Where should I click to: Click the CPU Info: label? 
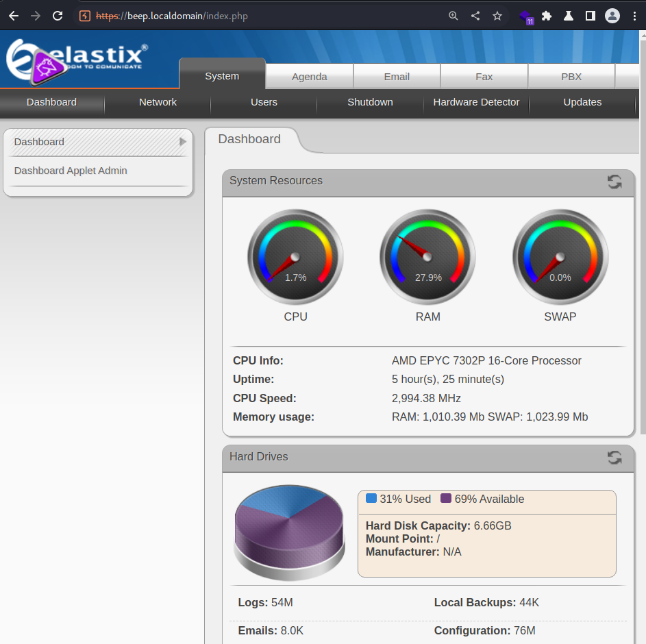[258, 360]
